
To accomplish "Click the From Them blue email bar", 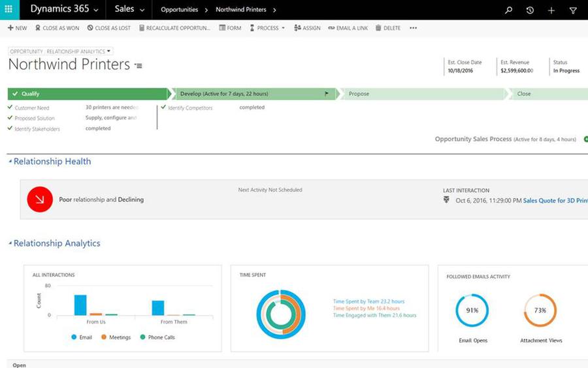I will 158,308.
